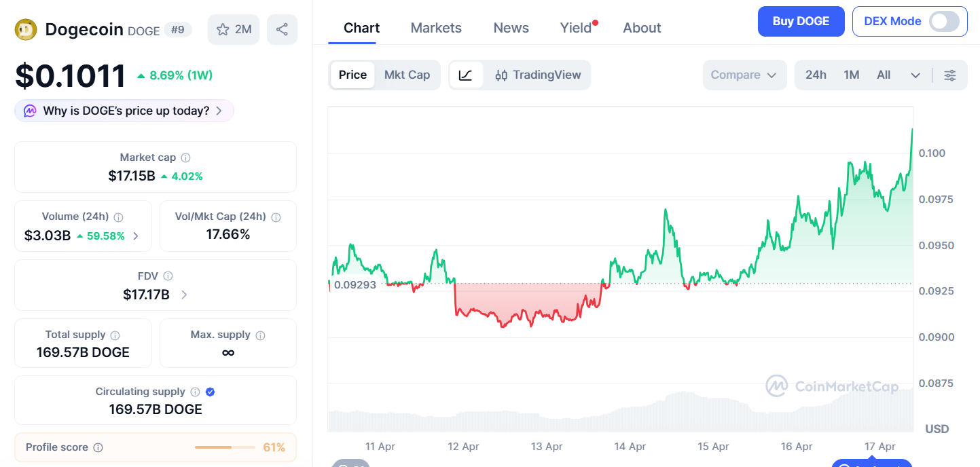Click the $17.17B FDV value
980x467 pixels.
(146, 295)
